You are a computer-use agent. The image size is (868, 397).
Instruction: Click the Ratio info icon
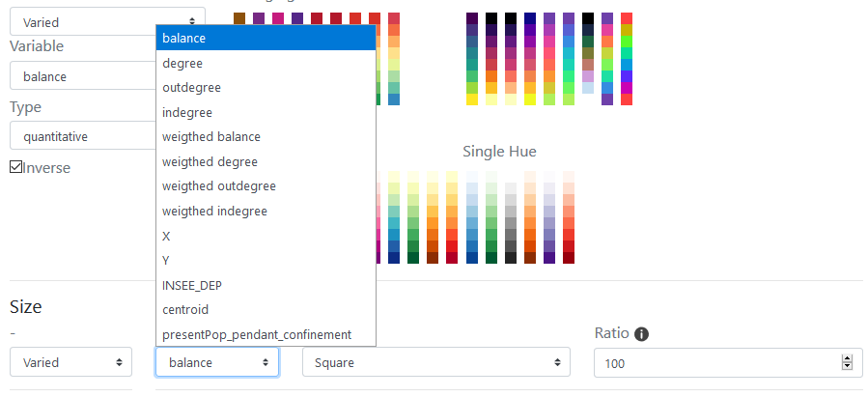641,334
